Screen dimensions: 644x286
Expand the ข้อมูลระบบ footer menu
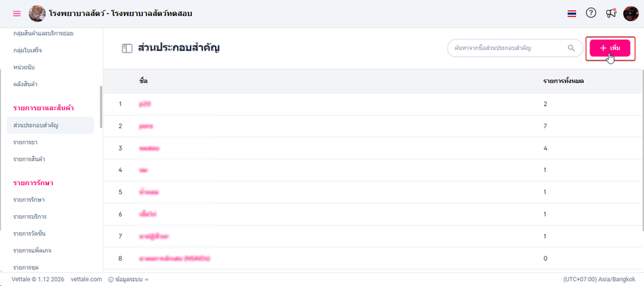132,279
